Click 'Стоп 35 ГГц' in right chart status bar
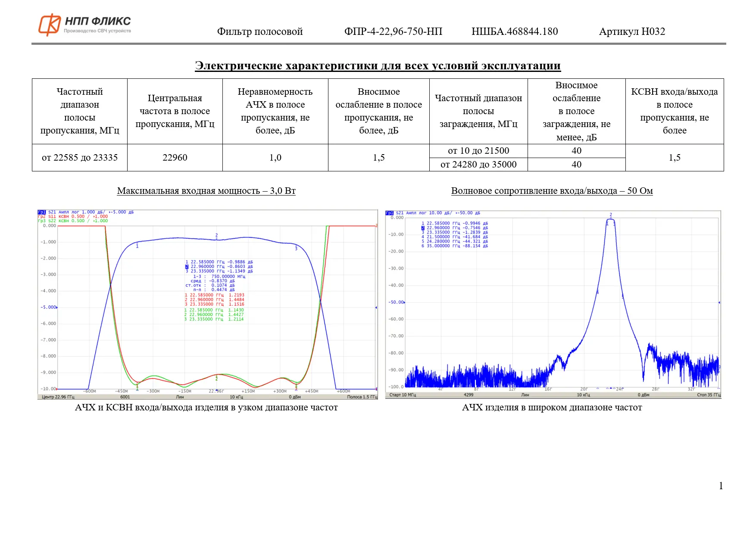The width and height of the screenshot is (756, 534). click(708, 395)
